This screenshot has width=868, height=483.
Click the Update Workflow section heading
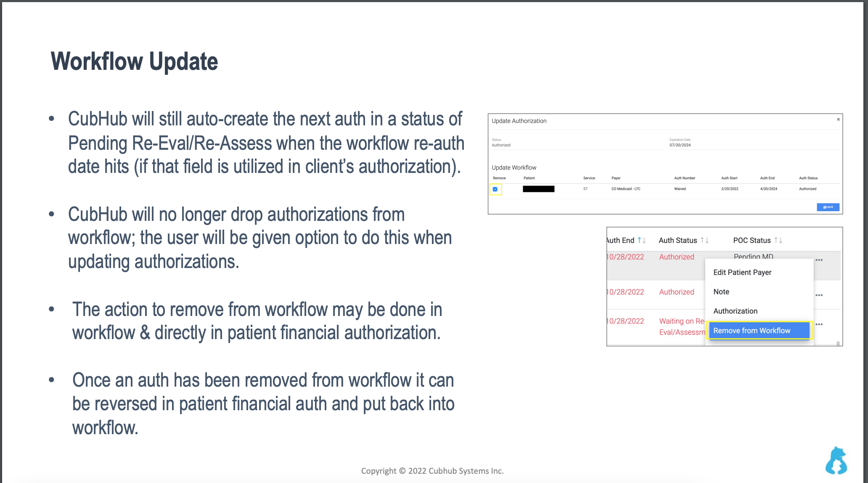coord(514,167)
